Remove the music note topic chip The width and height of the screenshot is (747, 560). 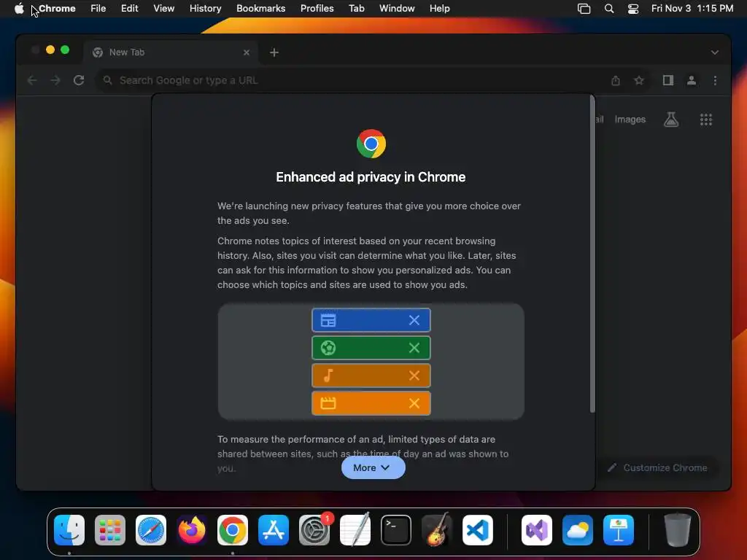[x=414, y=376]
